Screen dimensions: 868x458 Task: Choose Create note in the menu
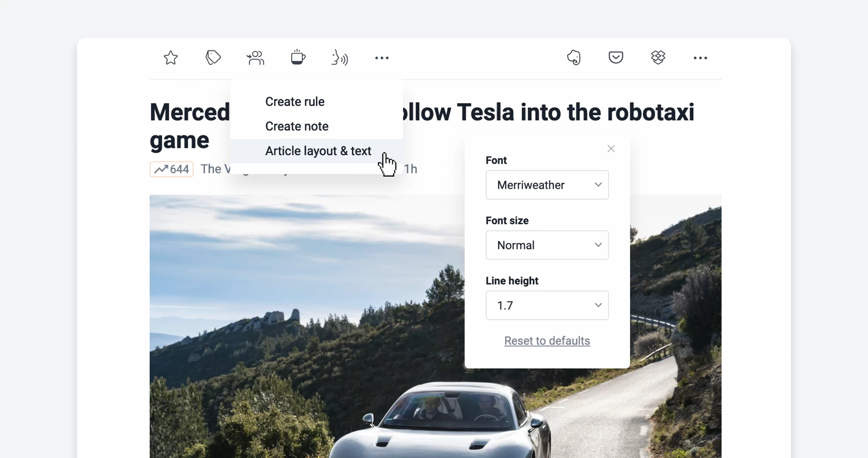(x=296, y=126)
